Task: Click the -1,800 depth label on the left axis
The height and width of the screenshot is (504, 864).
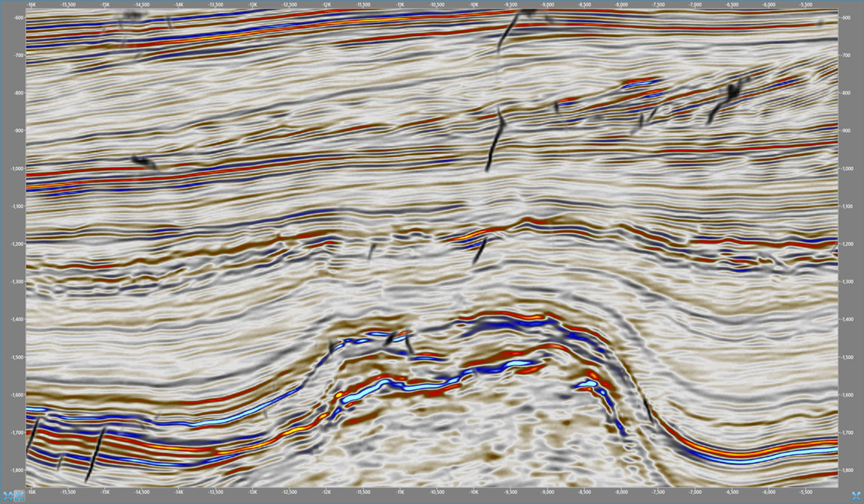Action: 17,469
